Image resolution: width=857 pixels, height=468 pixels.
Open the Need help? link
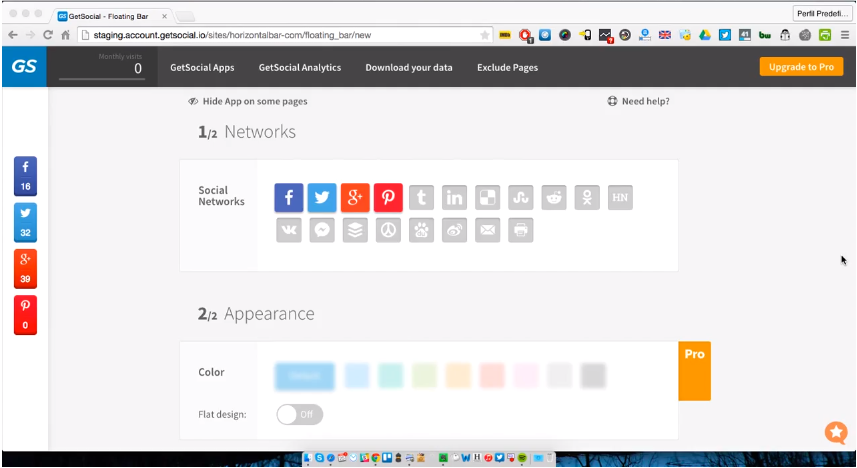tap(638, 101)
